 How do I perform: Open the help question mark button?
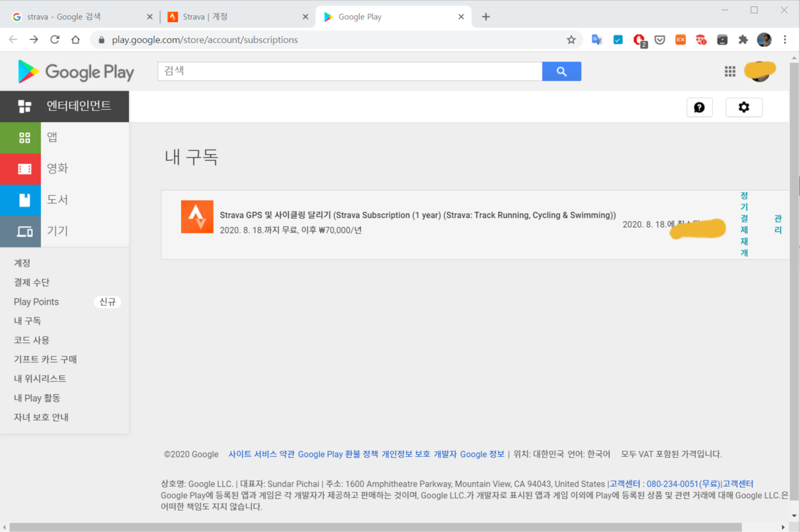pos(699,107)
